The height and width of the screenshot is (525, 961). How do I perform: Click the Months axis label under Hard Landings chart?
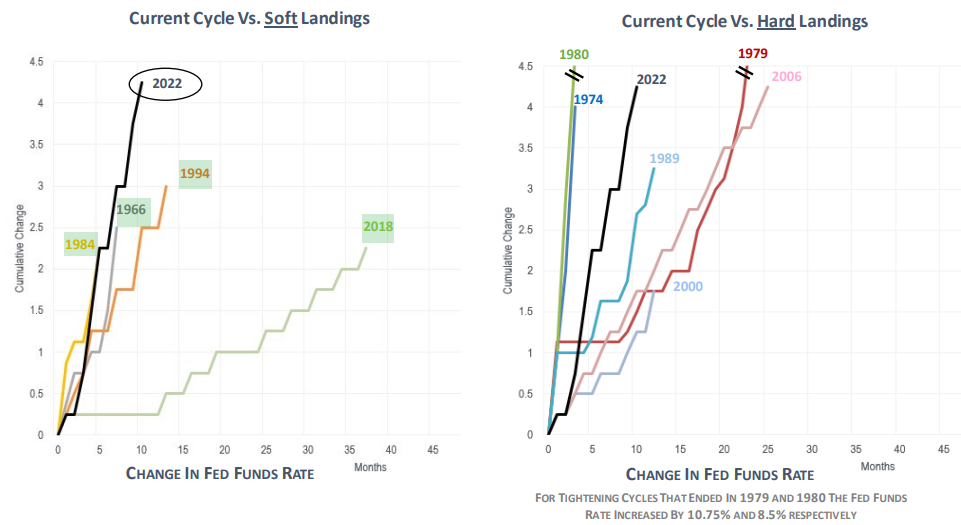click(878, 466)
